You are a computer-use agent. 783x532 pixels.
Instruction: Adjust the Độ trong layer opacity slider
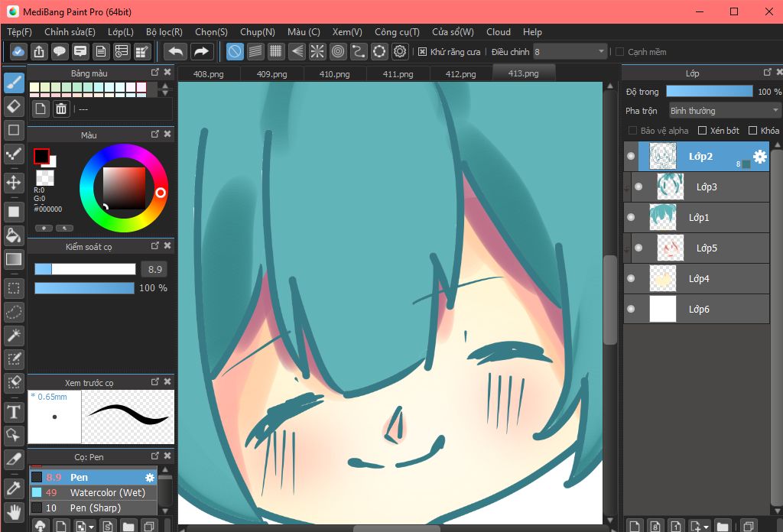pos(709,91)
